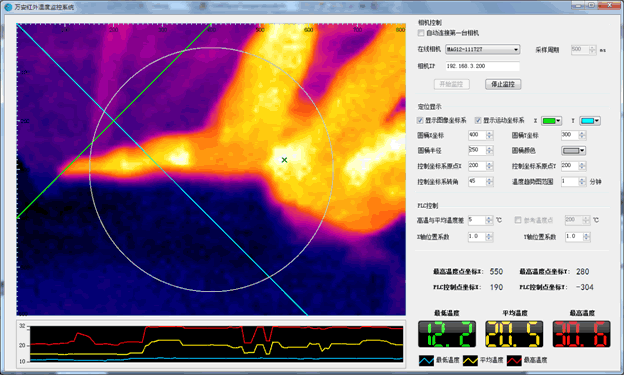Enable 自动连接第一台相机 checkbox
The image size is (624, 375).
421,33
